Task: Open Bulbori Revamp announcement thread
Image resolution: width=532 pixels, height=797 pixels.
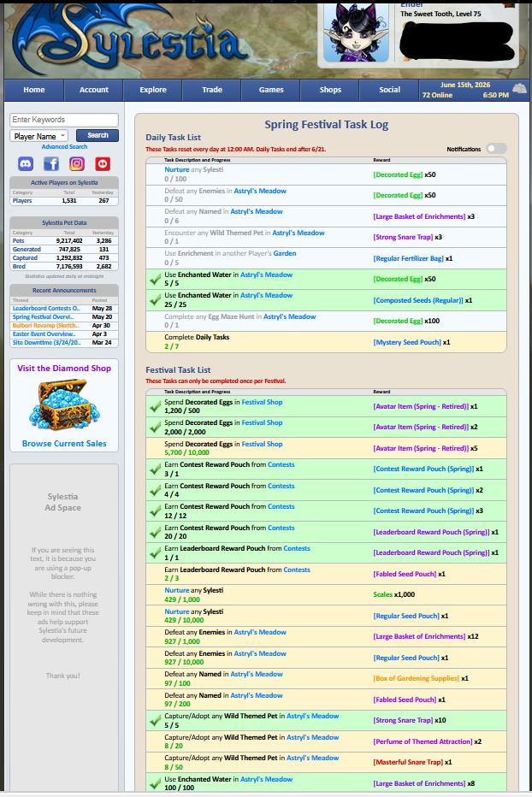Action: point(45,326)
